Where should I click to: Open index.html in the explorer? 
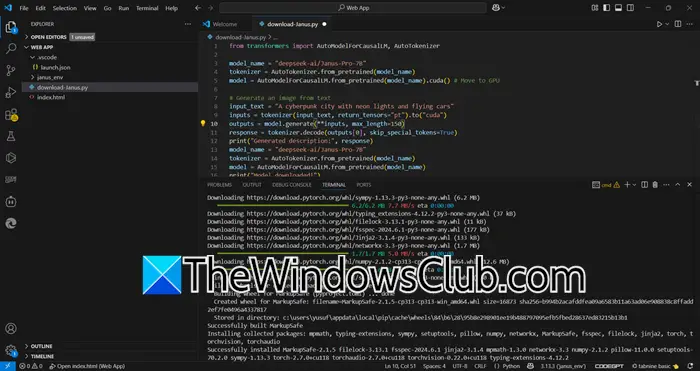click(50, 97)
